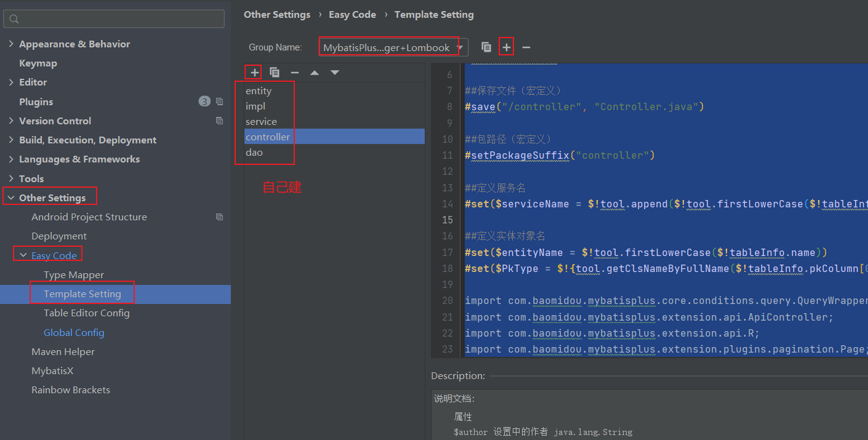Screen dimensions: 868x440
Task: Click Easy Code in breadcrumb
Action: 352,14
